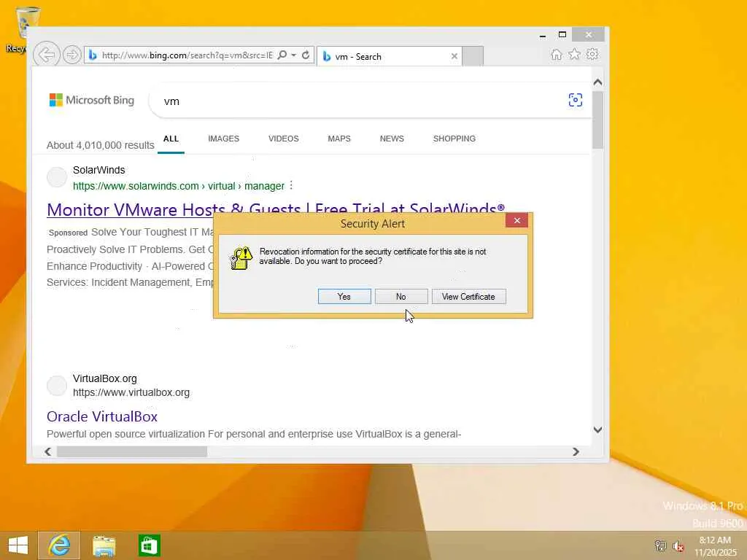Click Yes in the Security Alert dialog
747x560 pixels.
pyautogui.click(x=344, y=296)
